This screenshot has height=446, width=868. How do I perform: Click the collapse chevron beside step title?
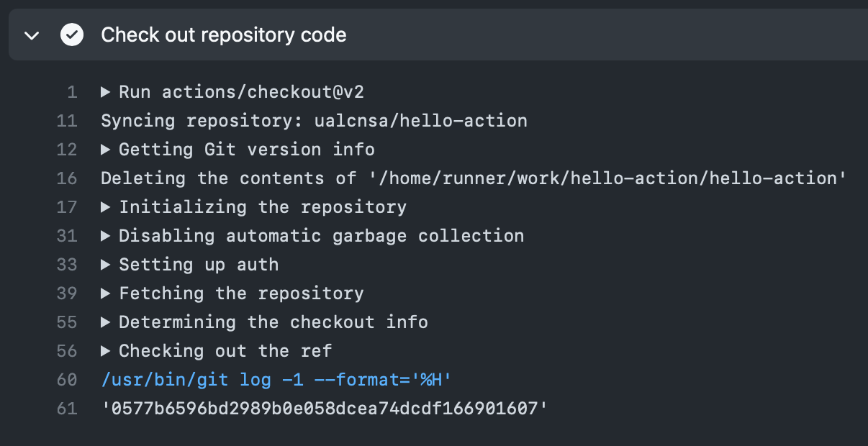click(x=32, y=35)
